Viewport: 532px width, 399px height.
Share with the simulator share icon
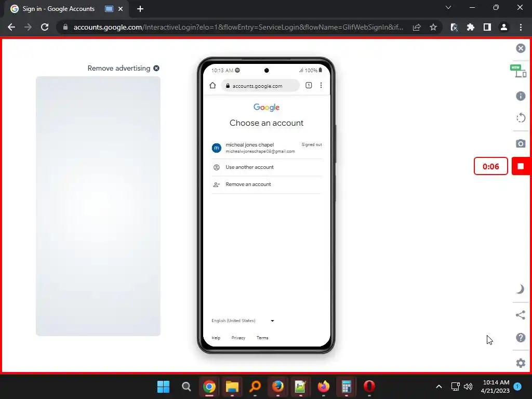[520, 315]
